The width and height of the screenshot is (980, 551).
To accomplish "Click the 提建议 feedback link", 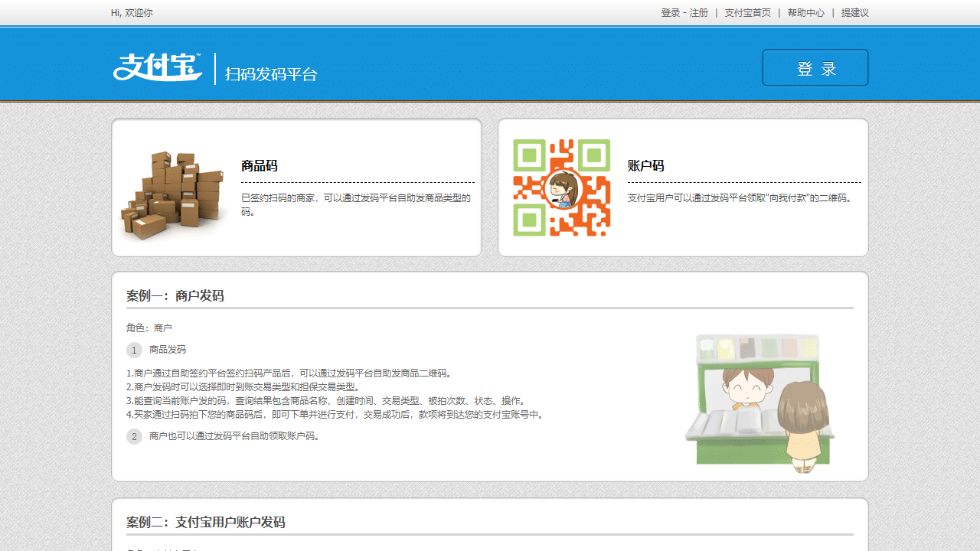I will [855, 13].
